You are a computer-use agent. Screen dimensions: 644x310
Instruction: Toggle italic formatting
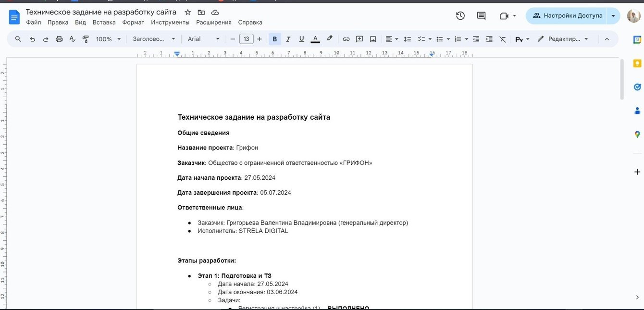pos(288,39)
